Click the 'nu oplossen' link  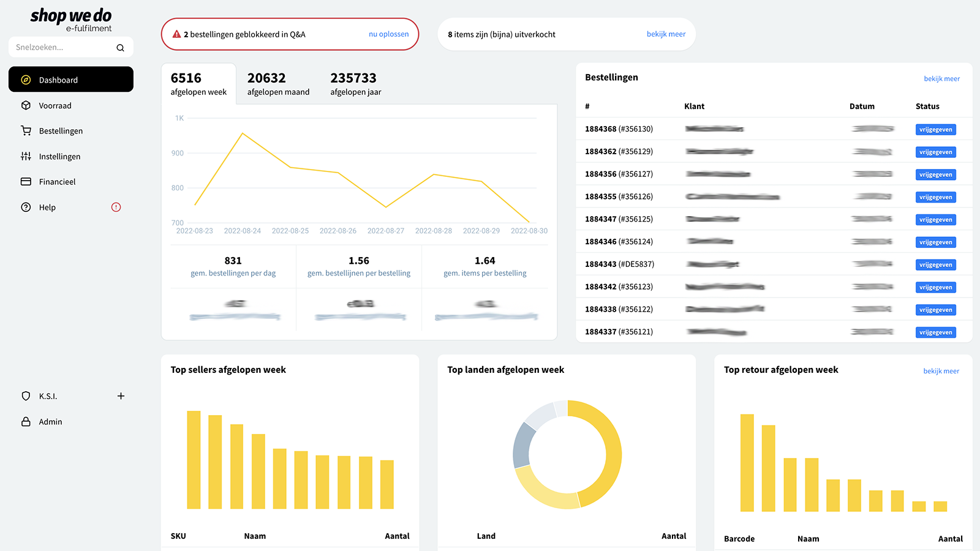click(x=388, y=34)
